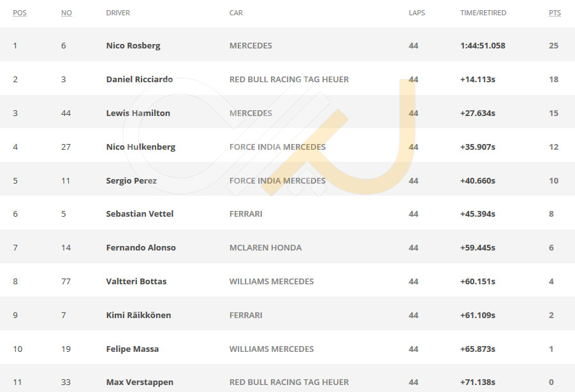Click Felipe Massa driver name
The image size is (575, 392).
(133, 349)
